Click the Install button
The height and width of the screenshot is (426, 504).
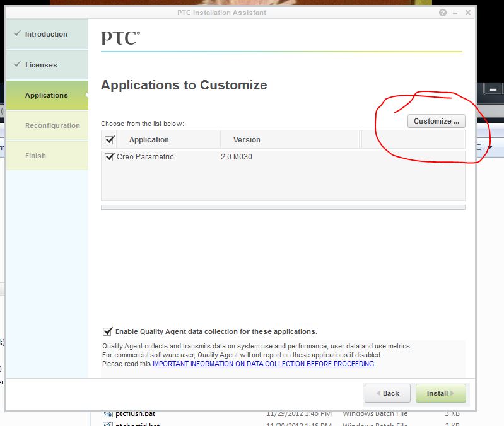pyautogui.click(x=440, y=393)
